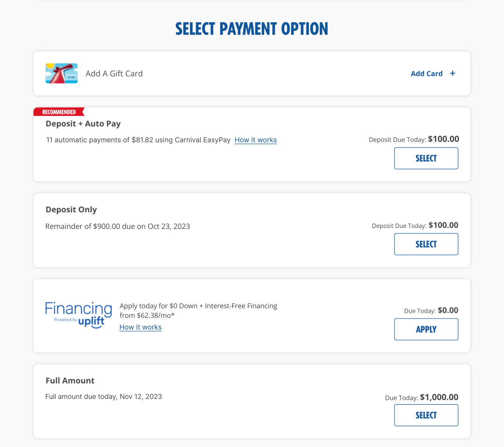
Task: Click the Financing Uplift logo
Action: [79, 315]
